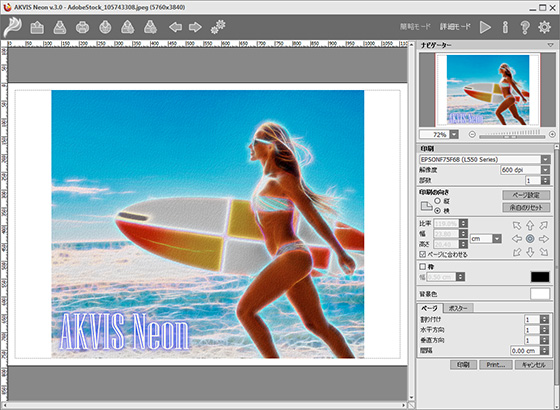Align image to top-left with arrow icon
The width and height of the screenshot is (560, 410).
(517, 225)
